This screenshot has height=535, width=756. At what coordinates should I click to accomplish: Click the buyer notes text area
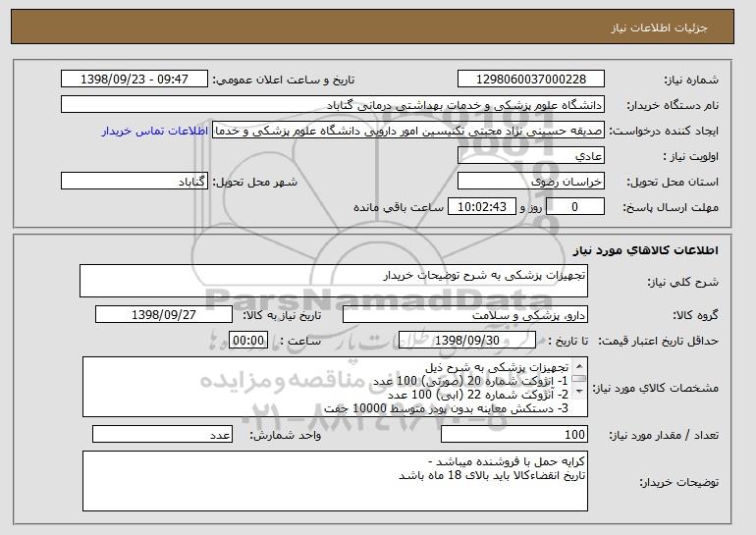335,481
